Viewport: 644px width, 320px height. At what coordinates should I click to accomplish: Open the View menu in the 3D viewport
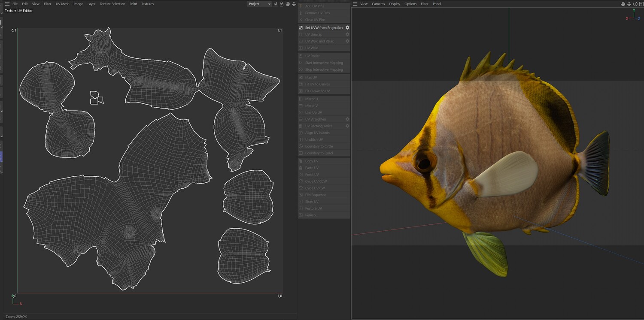click(364, 4)
